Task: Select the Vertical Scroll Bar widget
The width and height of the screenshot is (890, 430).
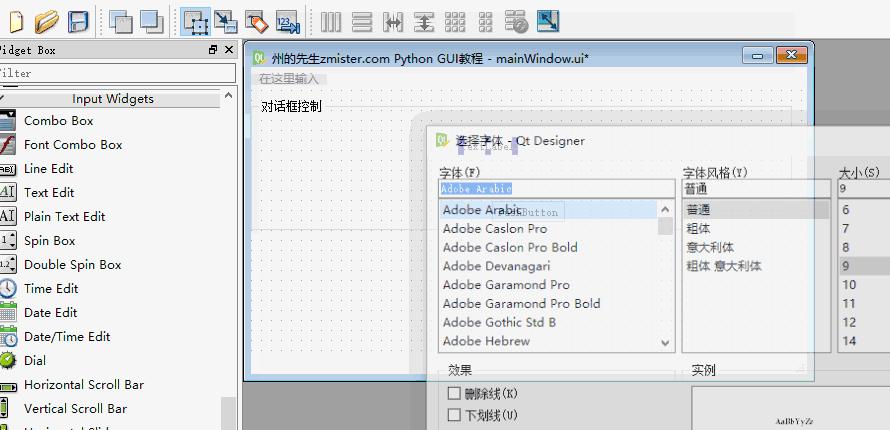Action: click(75, 408)
